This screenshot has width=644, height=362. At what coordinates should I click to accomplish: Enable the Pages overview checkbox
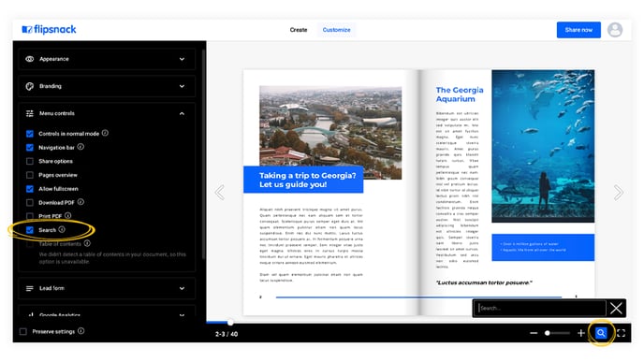[30, 175]
